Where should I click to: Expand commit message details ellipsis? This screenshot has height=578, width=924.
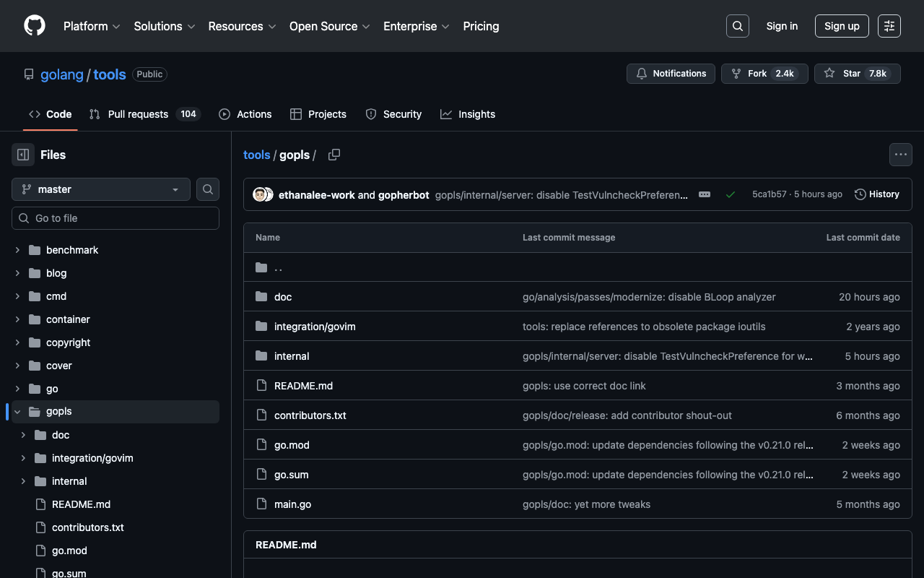[x=705, y=194]
